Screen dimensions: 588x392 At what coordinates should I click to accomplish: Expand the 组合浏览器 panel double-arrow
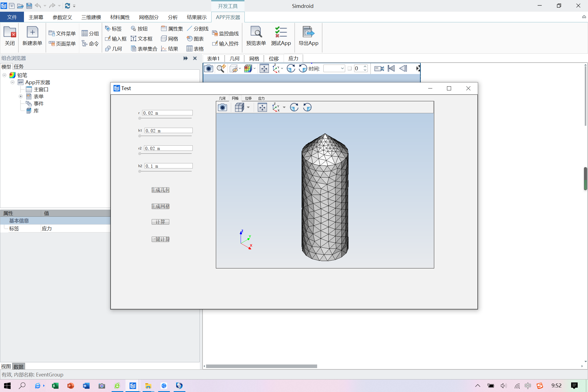tap(186, 58)
